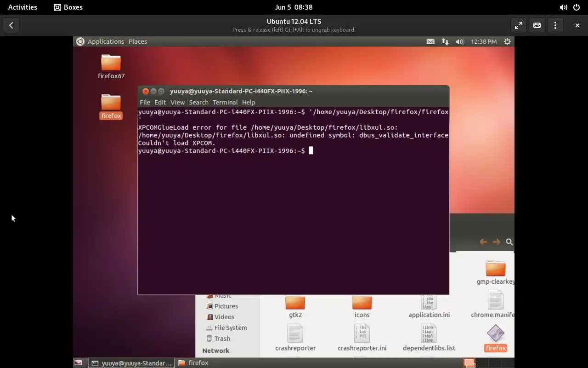Image resolution: width=588 pixels, height=368 pixels.
Task: Select Videos in file manager sidebar
Action: [220, 316]
